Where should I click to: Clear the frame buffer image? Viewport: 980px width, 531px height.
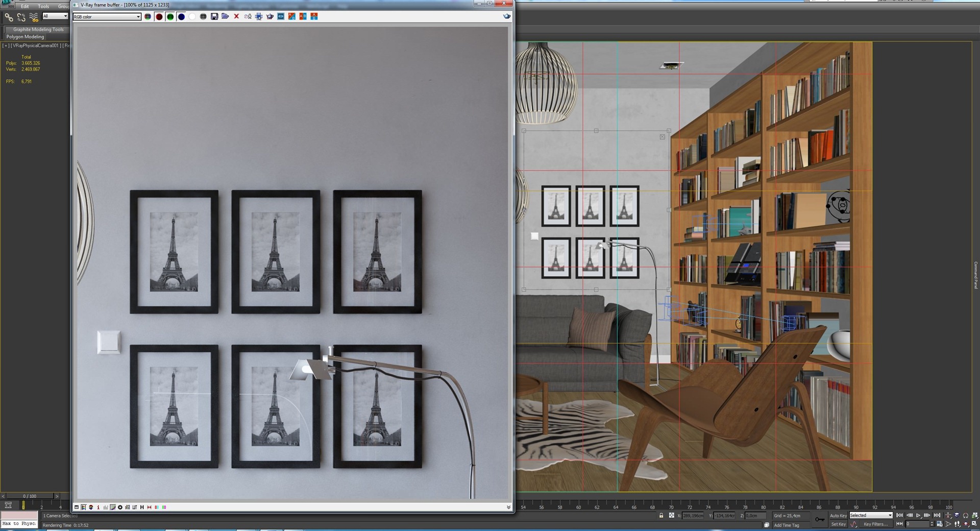[236, 17]
